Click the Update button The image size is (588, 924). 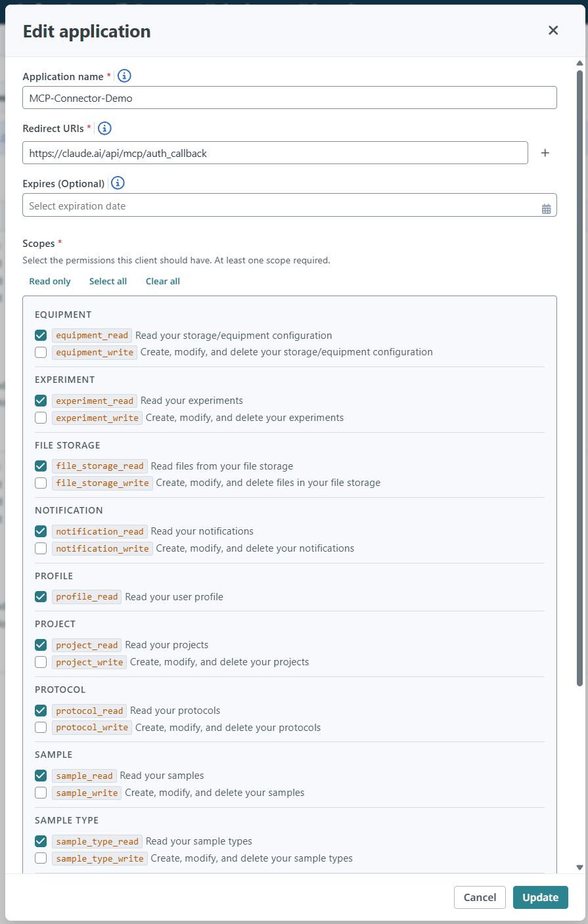pyautogui.click(x=541, y=897)
